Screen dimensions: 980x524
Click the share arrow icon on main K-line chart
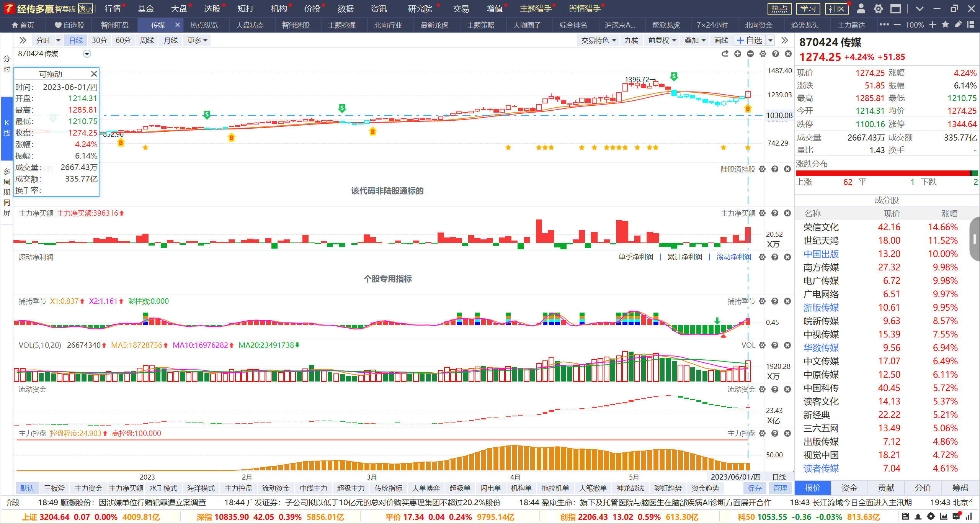(x=725, y=54)
